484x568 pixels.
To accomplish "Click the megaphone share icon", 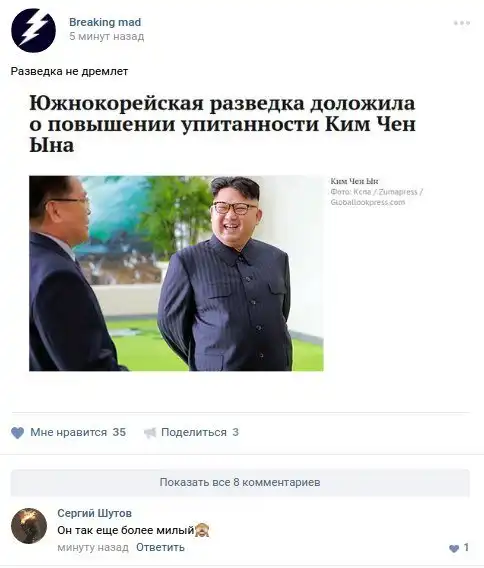I will tap(150, 433).
